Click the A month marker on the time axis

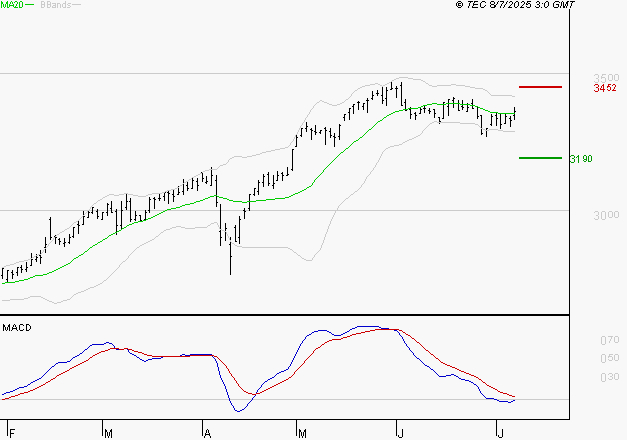coord(207,433)
